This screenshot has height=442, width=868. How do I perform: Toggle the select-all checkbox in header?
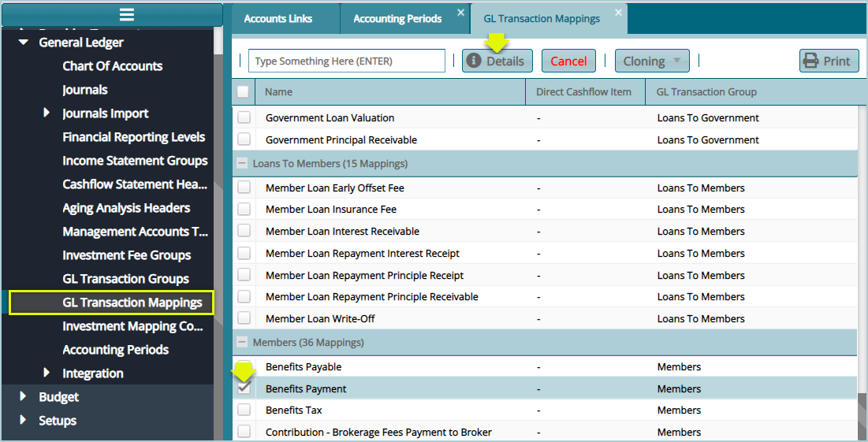[x=243, y=92]
